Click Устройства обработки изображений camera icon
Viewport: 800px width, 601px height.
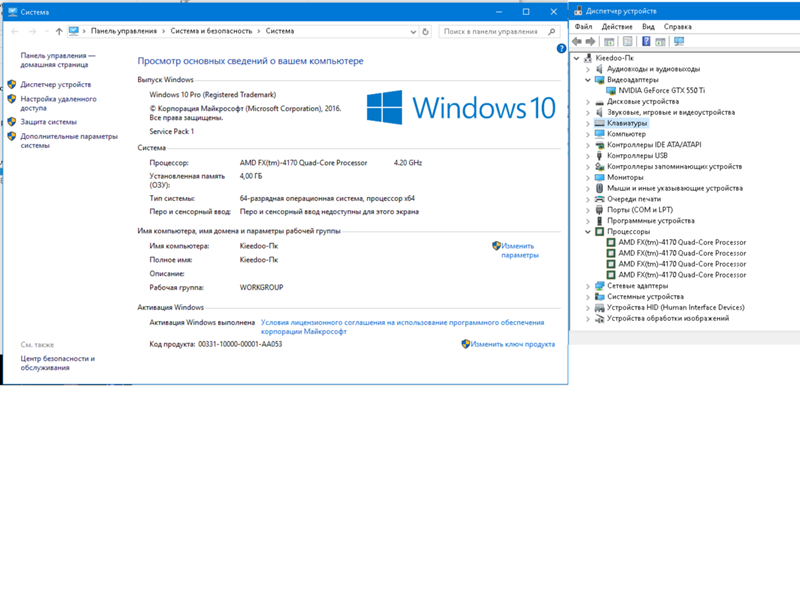pyautogui.click(x=599, y=318)
